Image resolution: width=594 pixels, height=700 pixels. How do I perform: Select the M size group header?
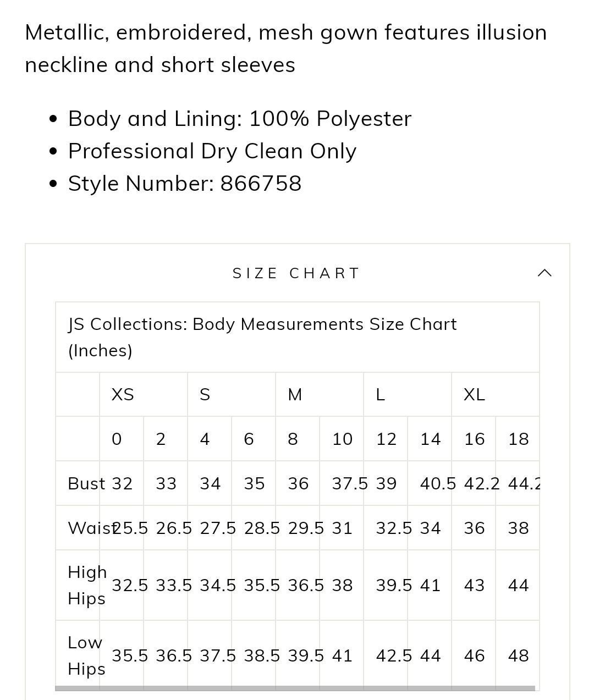(x=295, y=394)
